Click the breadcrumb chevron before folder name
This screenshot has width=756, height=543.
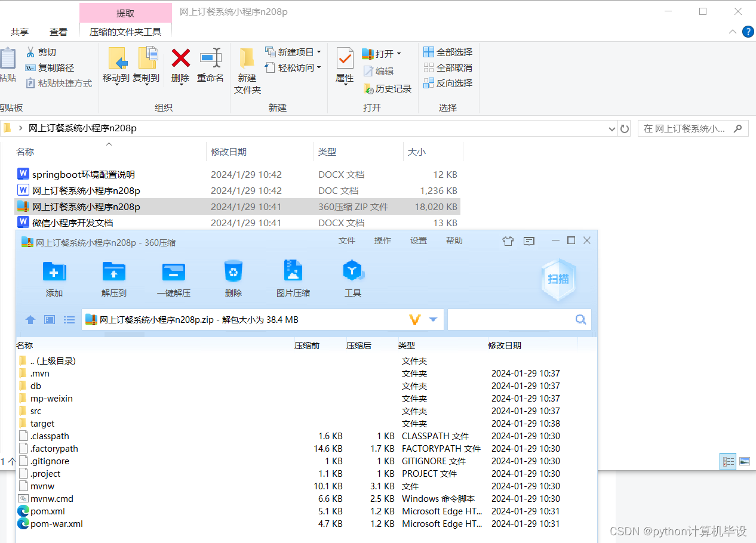point(21,128)
